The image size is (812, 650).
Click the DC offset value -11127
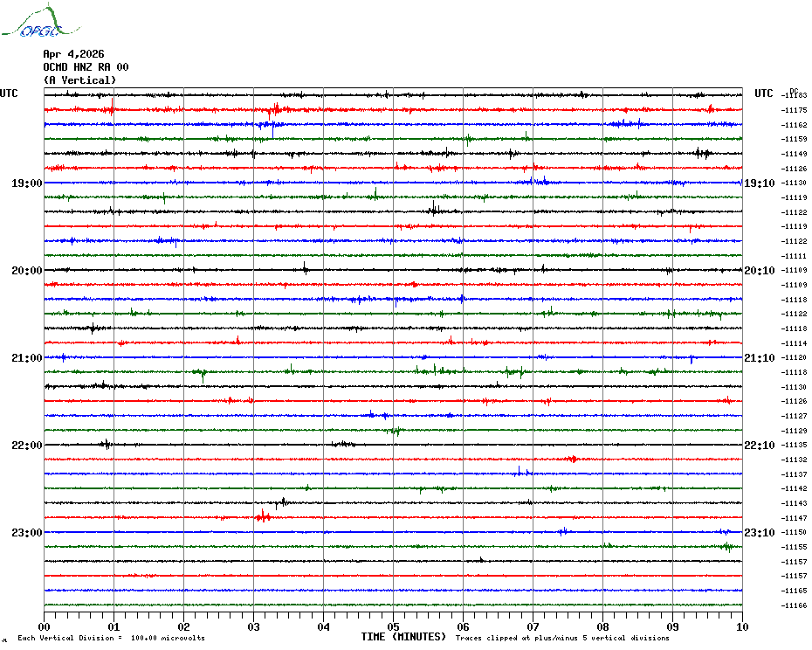tap(795, 416)
